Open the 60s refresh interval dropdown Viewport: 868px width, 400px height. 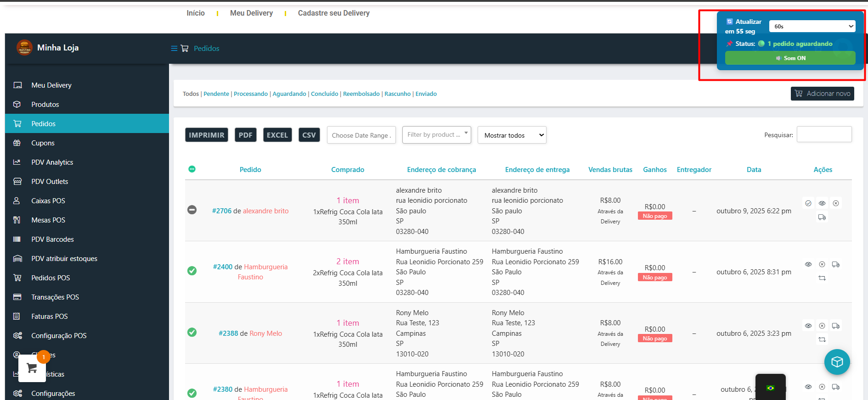[x=812, y=27]
